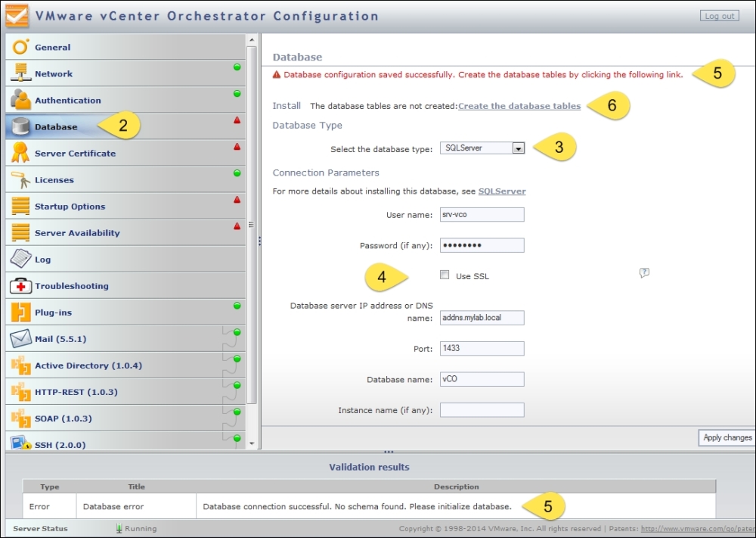
Task: Open the SQLServer installation details link
Action: (x=502, y=191)
